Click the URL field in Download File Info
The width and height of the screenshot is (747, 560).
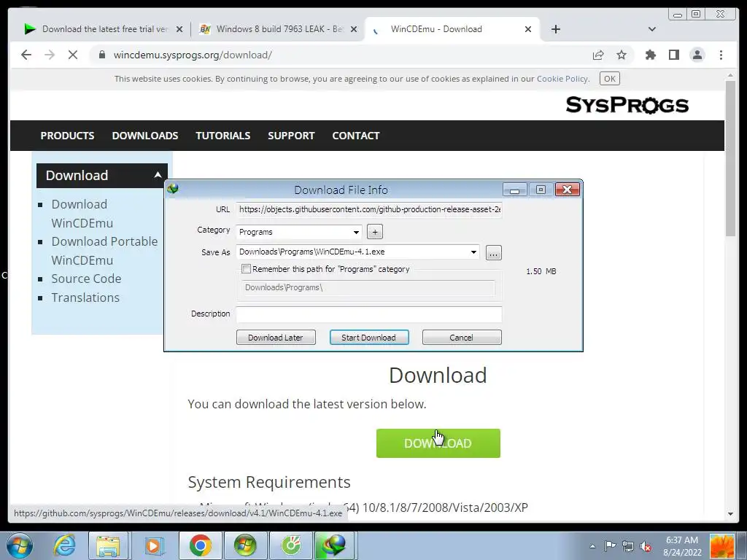point(368,209)
